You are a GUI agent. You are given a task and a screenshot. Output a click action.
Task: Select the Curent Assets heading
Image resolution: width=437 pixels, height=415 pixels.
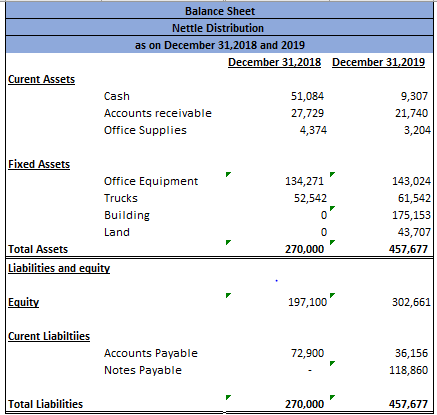(41, 79)
